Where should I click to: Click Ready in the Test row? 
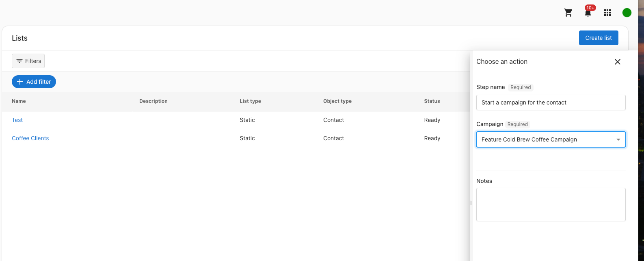tap(432, 120)
